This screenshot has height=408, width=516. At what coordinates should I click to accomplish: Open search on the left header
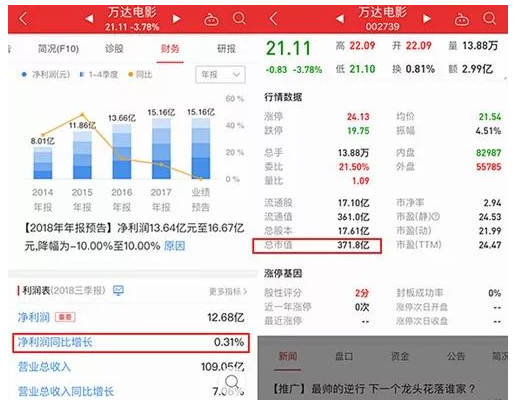pyautogui.click(x=239, y=19)
